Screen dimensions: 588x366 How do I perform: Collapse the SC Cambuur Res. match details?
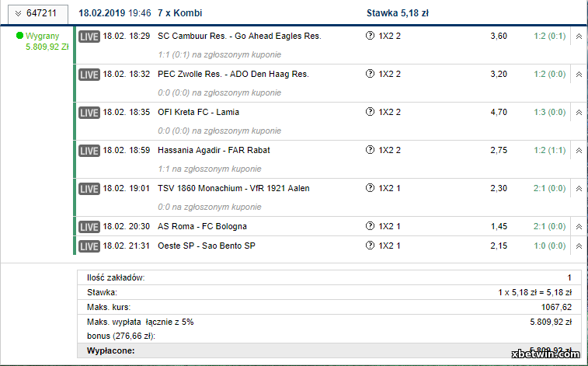click(579, 37)
